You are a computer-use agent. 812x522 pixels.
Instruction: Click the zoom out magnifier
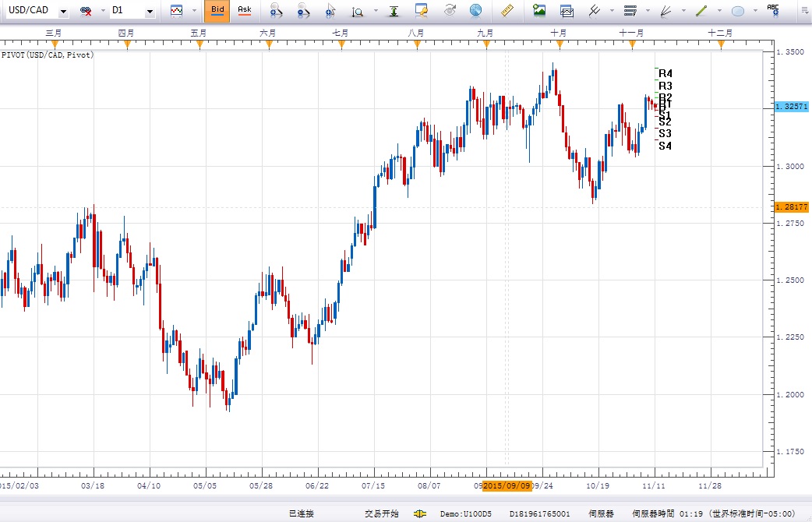[x=303, y=11]
